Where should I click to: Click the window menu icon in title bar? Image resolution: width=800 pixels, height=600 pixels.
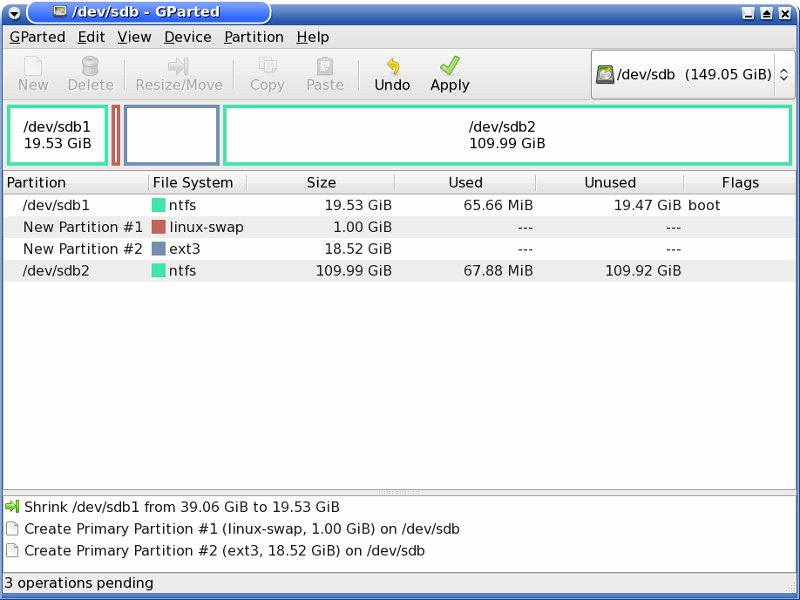tap(14, 13)
